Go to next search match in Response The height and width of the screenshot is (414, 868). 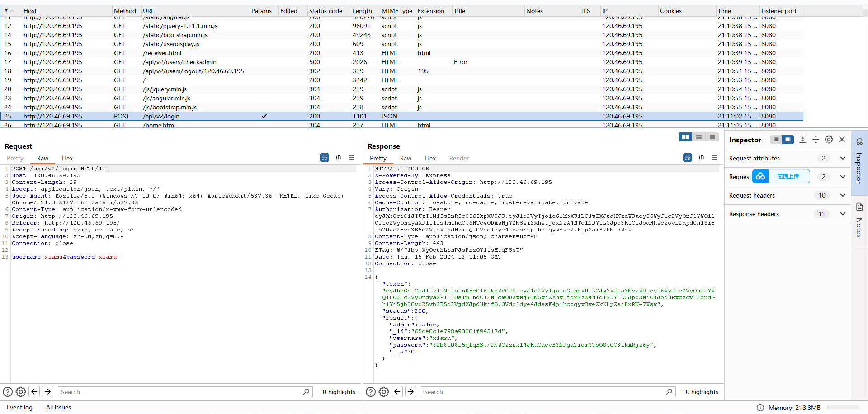(x=410, y=392)
